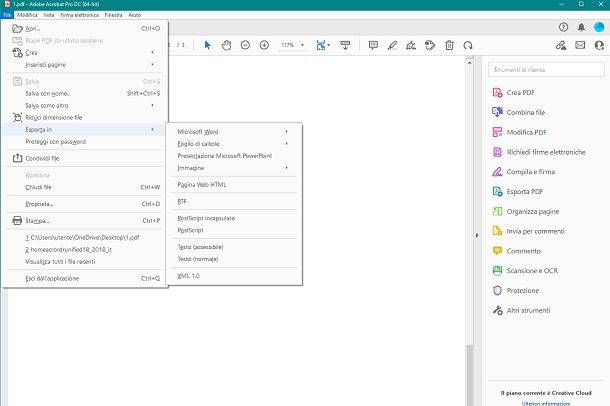Open Invia per commenti tool
610x406 pixels.
pyautogui.click(x=528, y=231)
